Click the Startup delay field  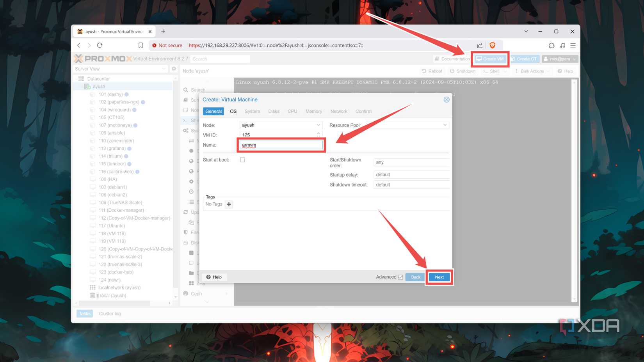(x=411, y=175)
